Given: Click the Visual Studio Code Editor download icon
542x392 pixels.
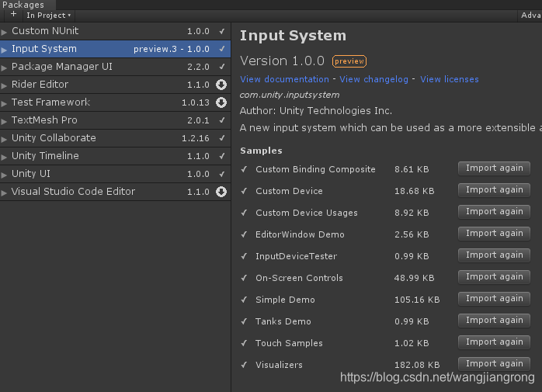Looking at the screenshot, I should 221,192.
